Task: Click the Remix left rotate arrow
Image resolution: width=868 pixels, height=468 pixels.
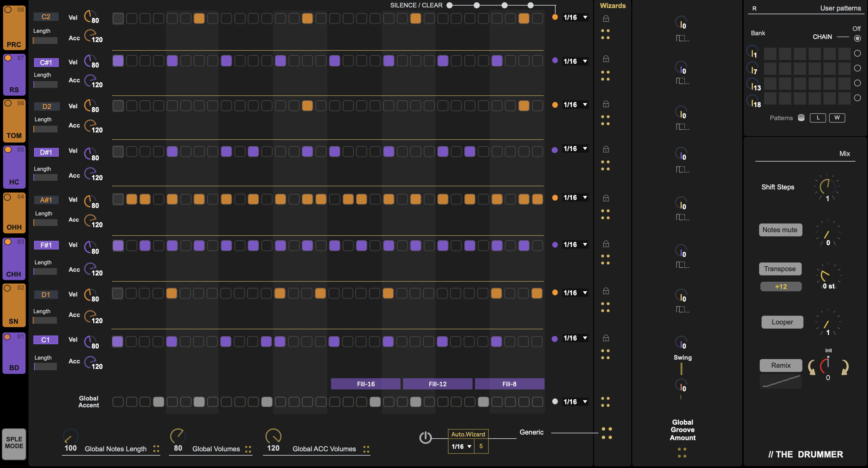Action: (812, 367)
